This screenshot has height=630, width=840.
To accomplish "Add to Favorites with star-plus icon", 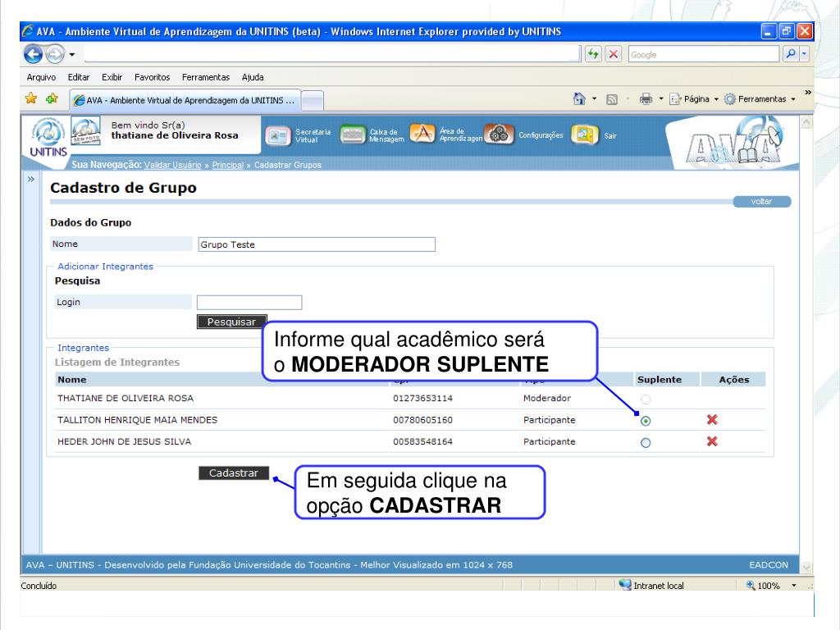I will [x=52, y=98].
